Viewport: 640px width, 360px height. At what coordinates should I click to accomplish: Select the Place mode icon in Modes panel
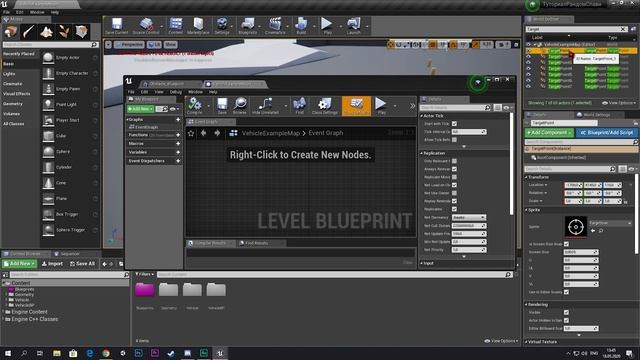tap(11, 31)
